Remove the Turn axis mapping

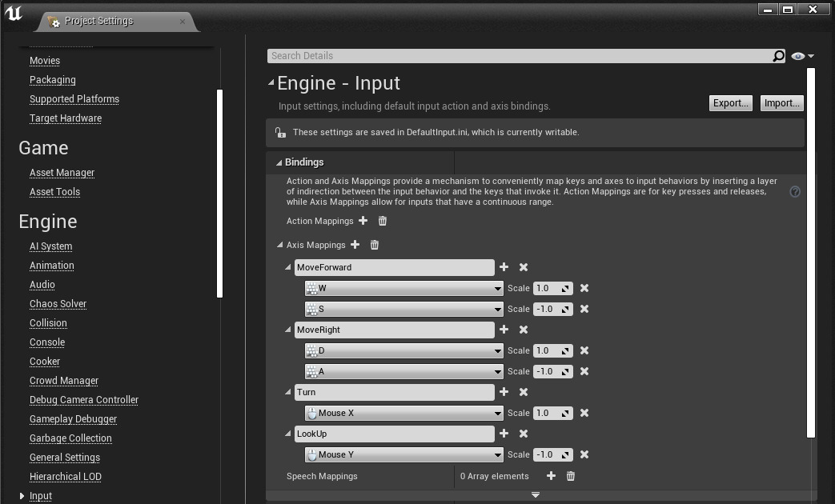(524, 392)
